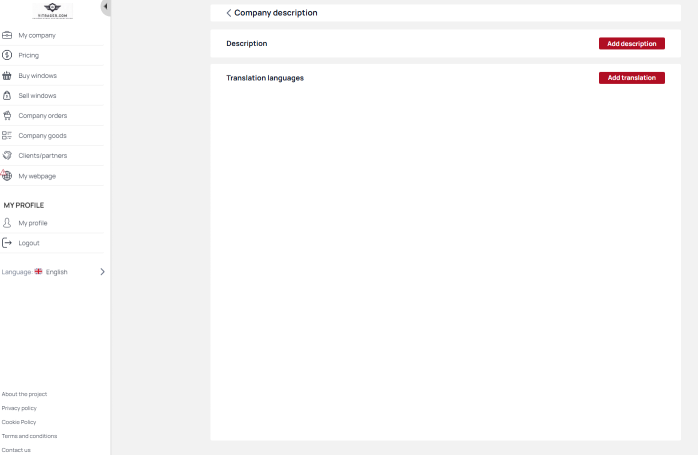Open the About the project link
The width and height of the screenshot is (698, 455).
[24, 394]
